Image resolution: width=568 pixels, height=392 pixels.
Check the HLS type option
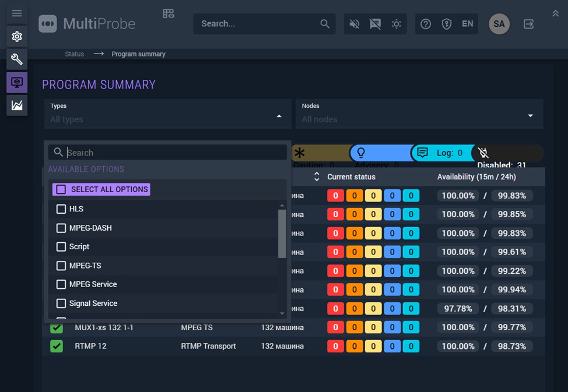click(x=61, y=209)
